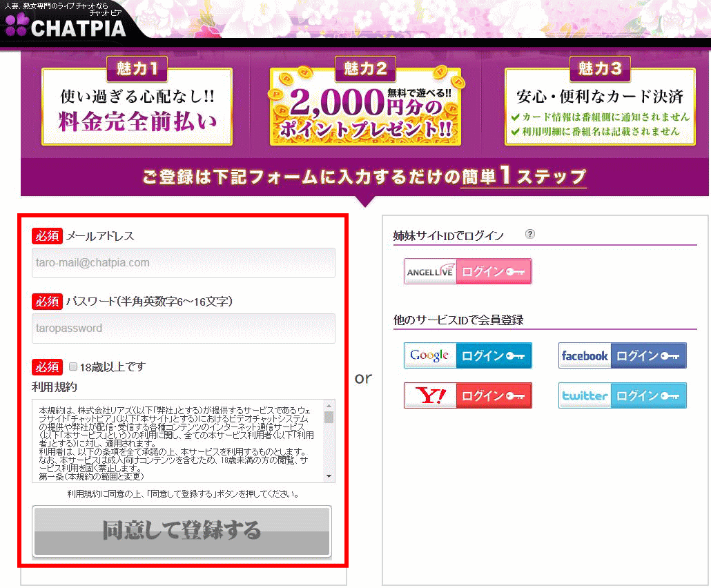Click the terms of service scrollbar thumb
This screenshot has height=588, width=711.
pos(329,417)
